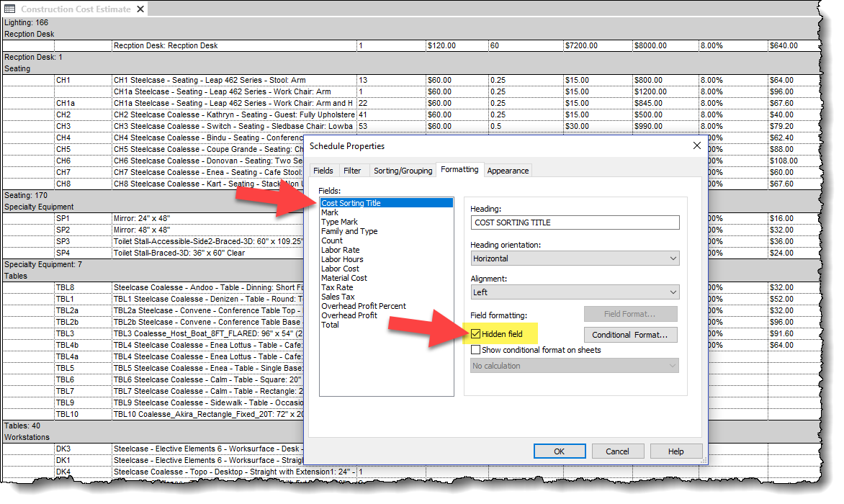Switch to the Appearance tab
Image resolution: width=844 pixels, height=504 pixels.
(508, 171)
